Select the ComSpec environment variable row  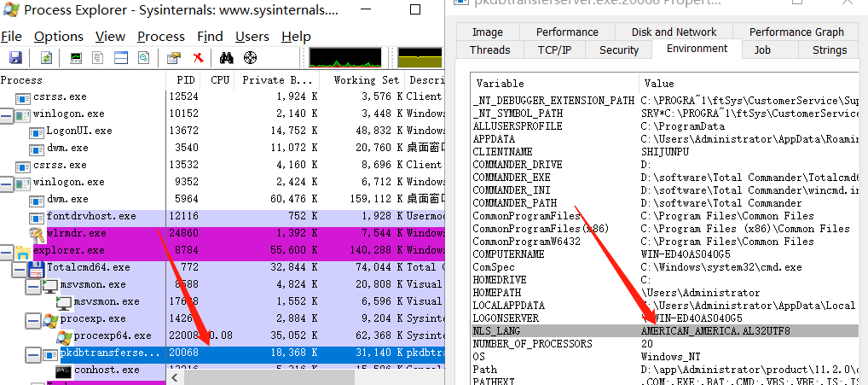tap(665, 267)
